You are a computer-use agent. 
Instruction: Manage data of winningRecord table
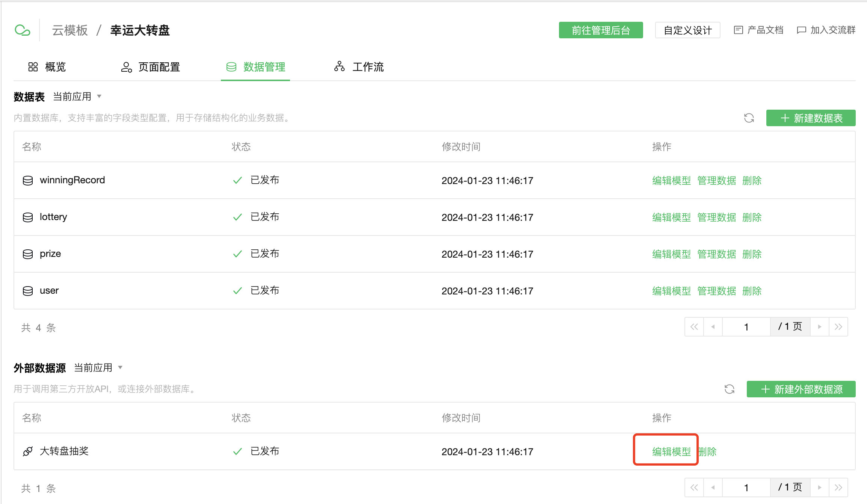click(x=716, y=181)
